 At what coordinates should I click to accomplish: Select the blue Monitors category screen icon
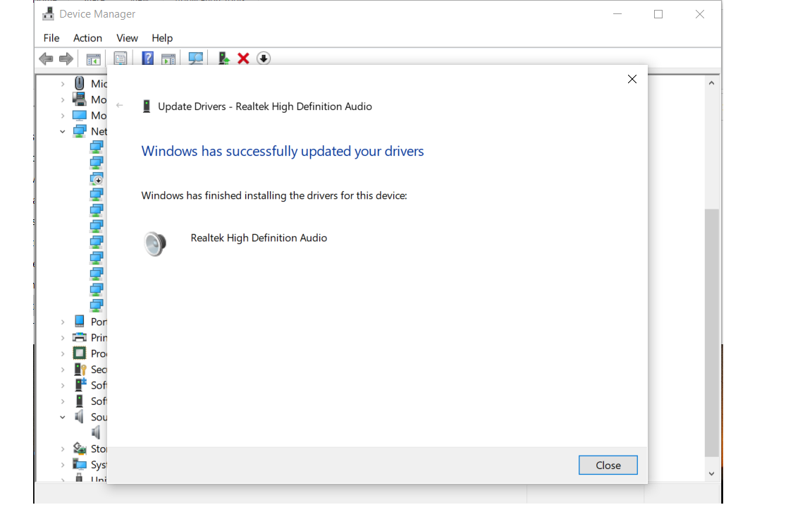(79, 115)
